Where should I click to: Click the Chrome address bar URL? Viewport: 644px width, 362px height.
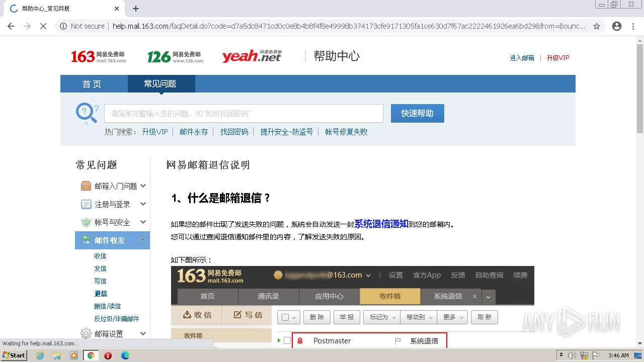[x=349, y=26]
